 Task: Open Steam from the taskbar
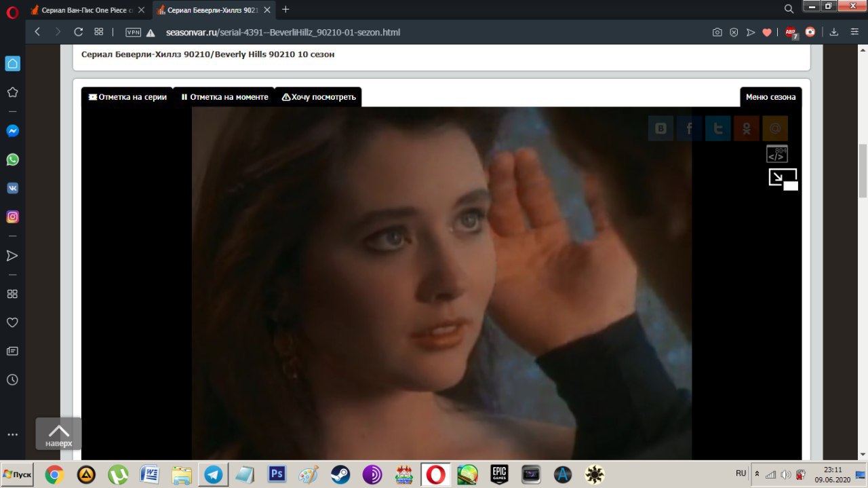(x=340, y=474)
